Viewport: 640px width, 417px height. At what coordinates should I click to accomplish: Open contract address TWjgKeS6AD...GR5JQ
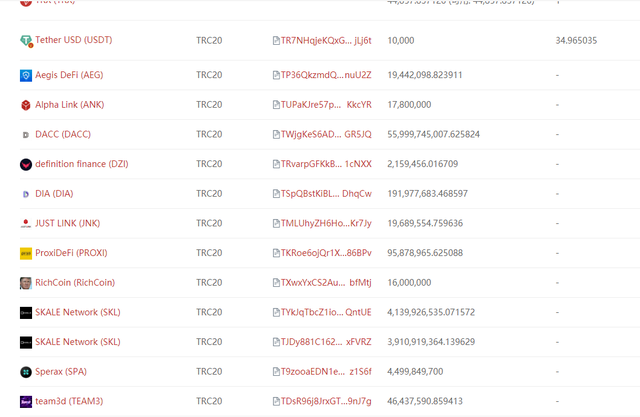point(326,134)
